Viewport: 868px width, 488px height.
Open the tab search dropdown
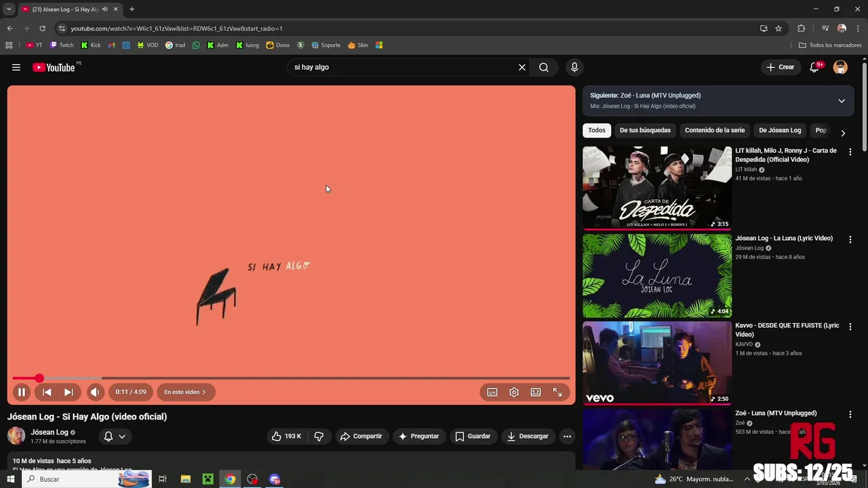click(x=9, y=9)
